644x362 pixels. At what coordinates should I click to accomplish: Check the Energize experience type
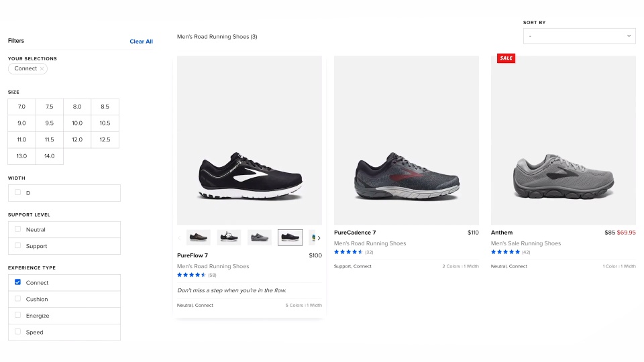(17, 315)
